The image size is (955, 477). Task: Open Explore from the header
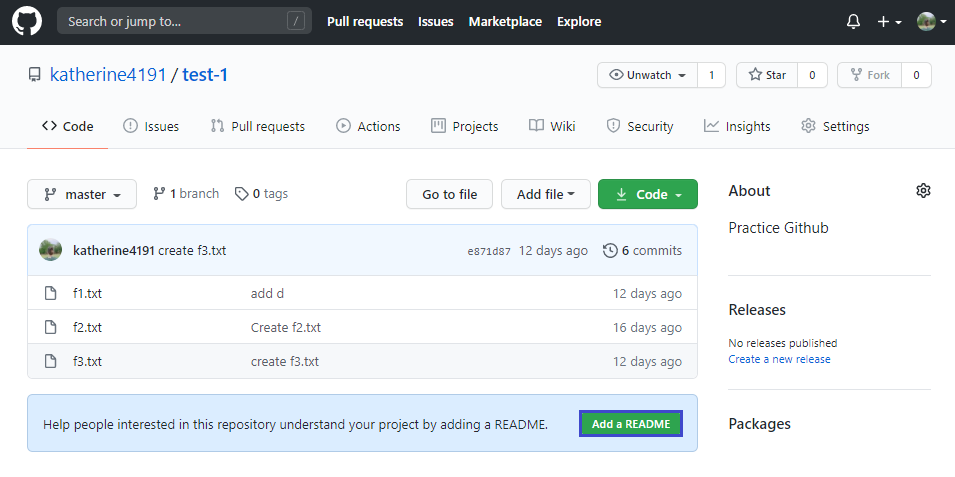pyautogui.click(x=579, y=21)
